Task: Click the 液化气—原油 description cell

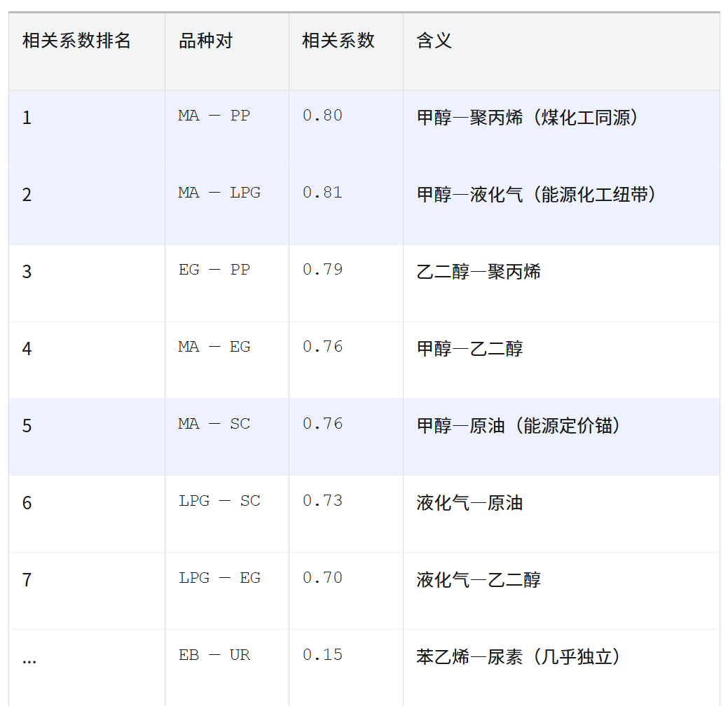Action: 469,502
